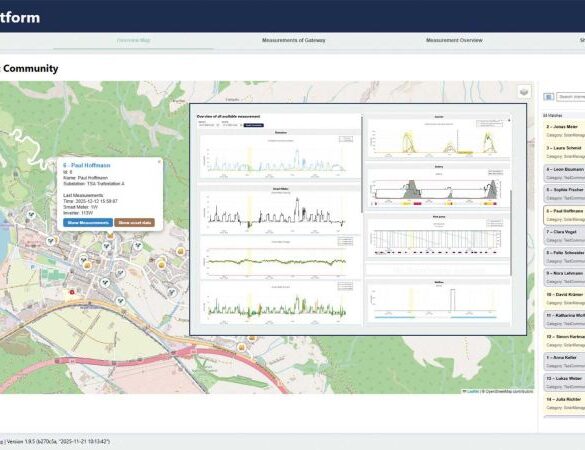585x450 pixels.
Task: Select '5 - Sophie Fischer' in the member list
Action: tap(564, 194)
